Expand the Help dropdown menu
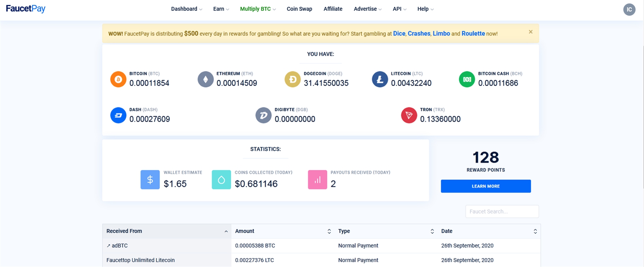Image resolution: width=644 pixels, height=267 pixels. coord(425,9)
